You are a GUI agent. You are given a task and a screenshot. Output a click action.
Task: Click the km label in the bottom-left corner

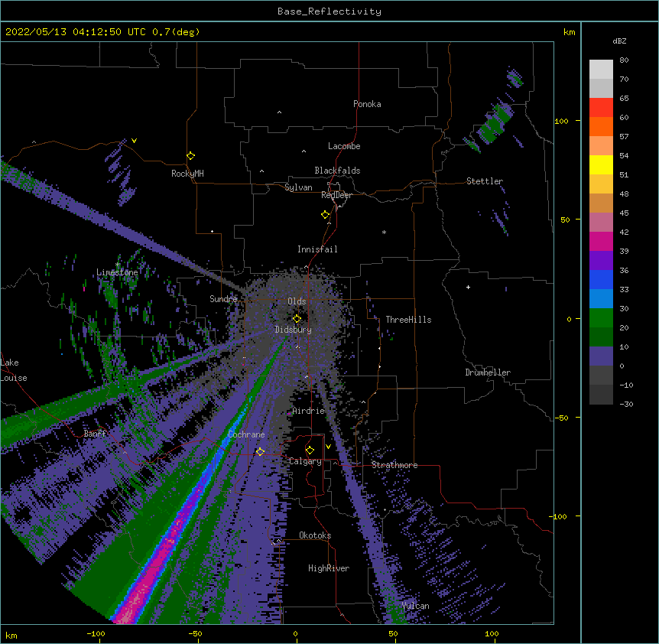11,635
